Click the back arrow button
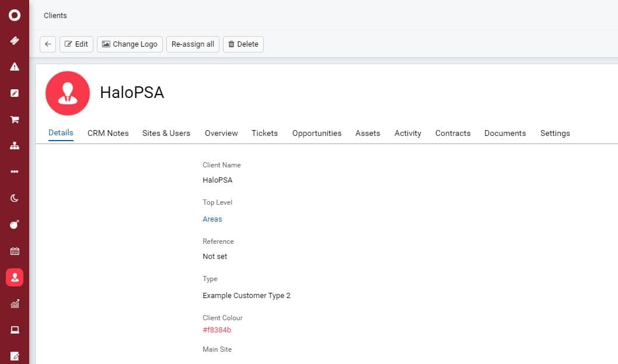This screenshot has width=618, height=364. pyautogui.click(x=48, y=44)
